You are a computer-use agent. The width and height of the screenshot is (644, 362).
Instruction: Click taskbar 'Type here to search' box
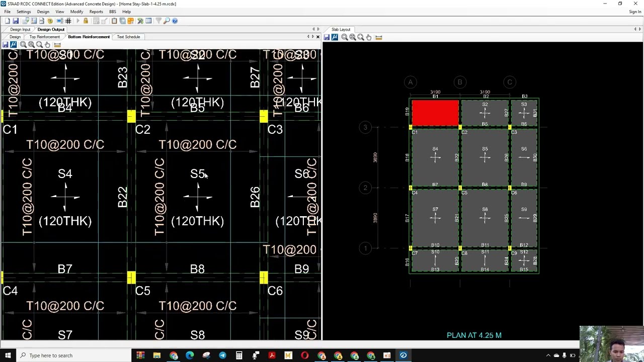(x=73, y=355)
